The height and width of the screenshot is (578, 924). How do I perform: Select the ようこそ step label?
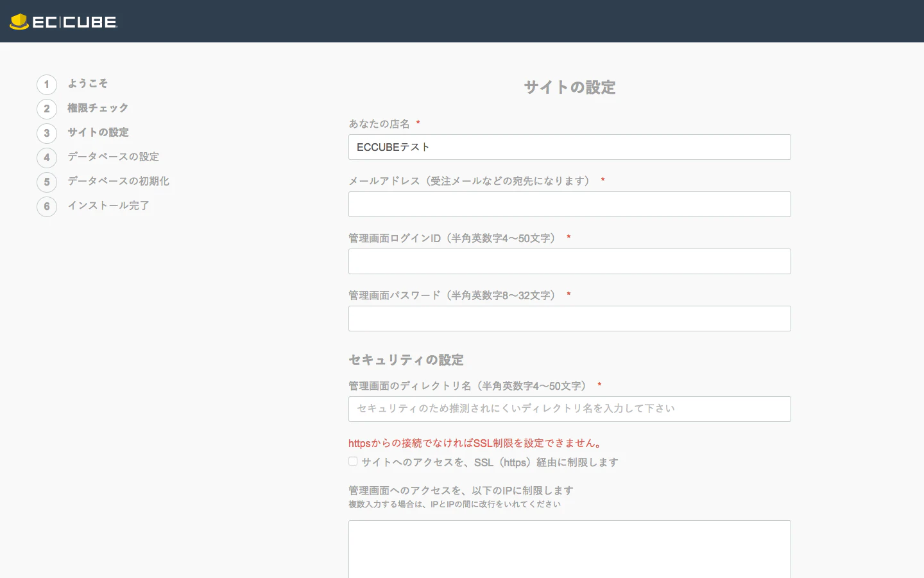point(88,83)
